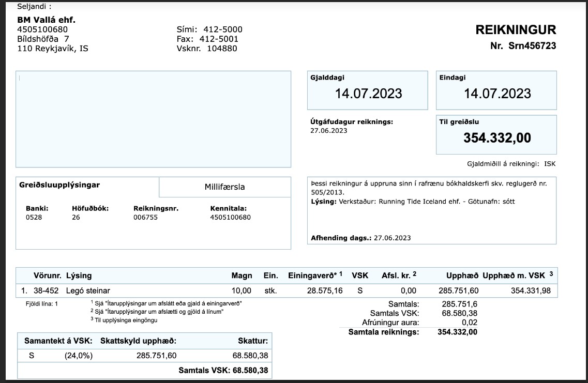Click the Kennitala value 4505100680 in payment info
Viewport: 588px width, 383px height.
click(x=230, y=218)
